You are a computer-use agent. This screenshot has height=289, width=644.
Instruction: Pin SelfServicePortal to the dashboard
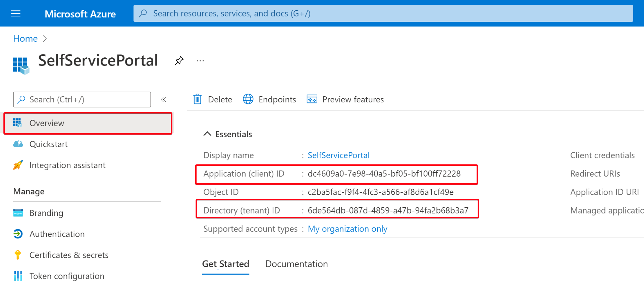(x=179, y=61)
